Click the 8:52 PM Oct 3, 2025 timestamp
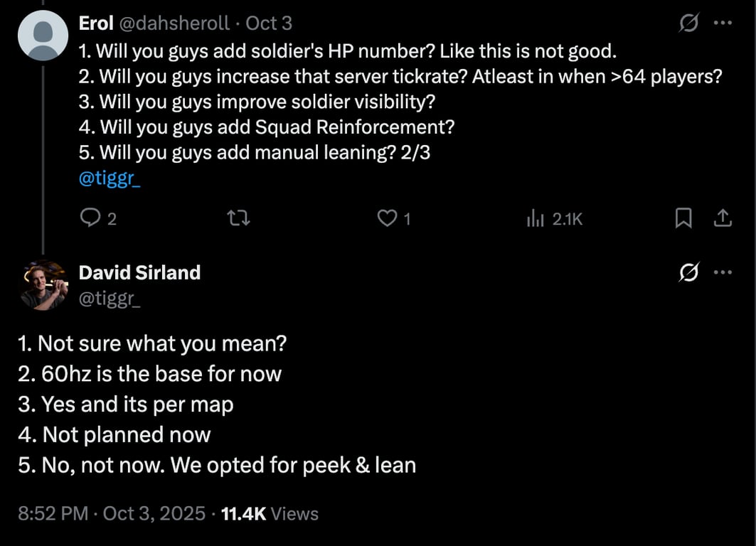Viewport: 756px width, 546px height. pos(112,513)
